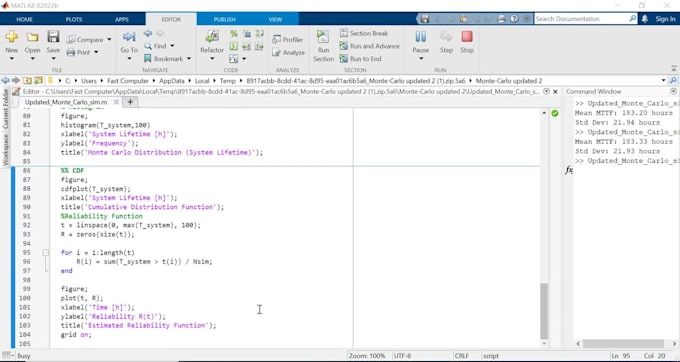680x362 pixels.
Task: Switch to the VIEW tab
Action: 275,19
